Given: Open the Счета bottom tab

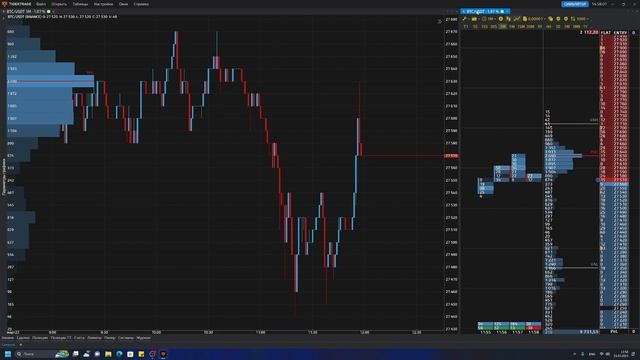Looking at the screenshot, I should tap(79, 338).
